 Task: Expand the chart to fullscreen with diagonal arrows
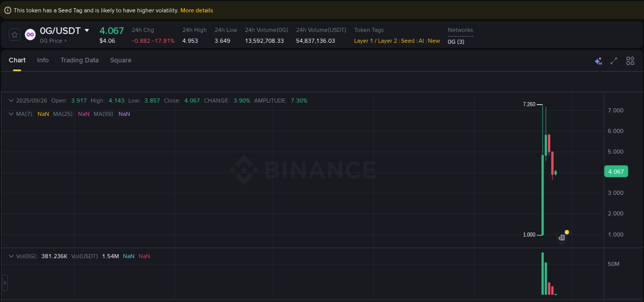click(614, 60)
